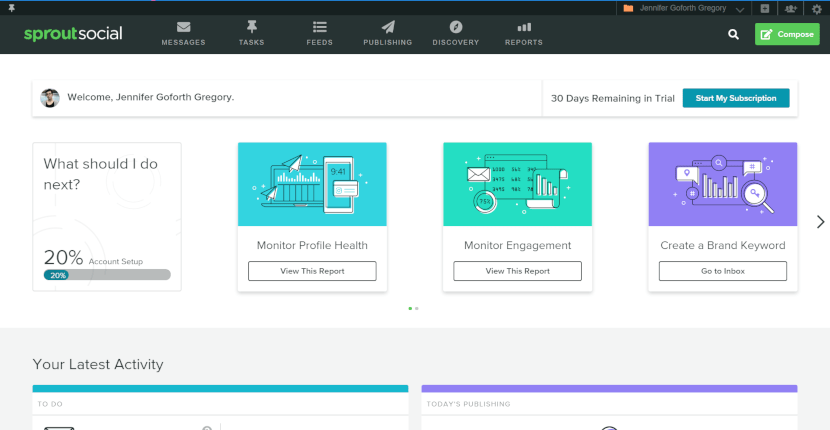Image resolution: width=830 pixels, height=430 pixels.
Task: Click the Compose button
Action: pos(787,34)
